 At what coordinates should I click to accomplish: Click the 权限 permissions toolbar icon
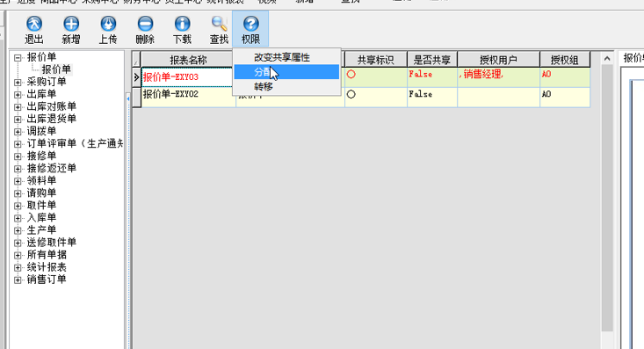point(250,30)
